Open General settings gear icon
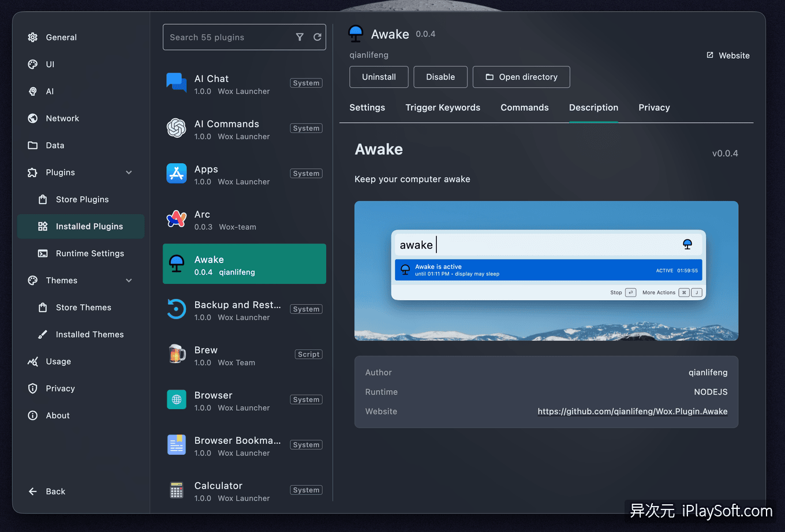Image resolution: width=785 pixels, height=532 pixels. [33, 38]
